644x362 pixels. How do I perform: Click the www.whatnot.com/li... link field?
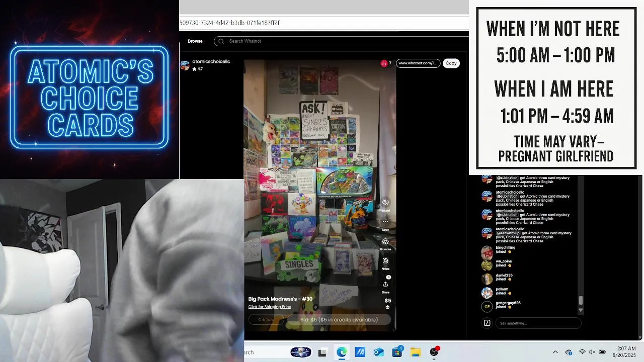coord(418,63)
